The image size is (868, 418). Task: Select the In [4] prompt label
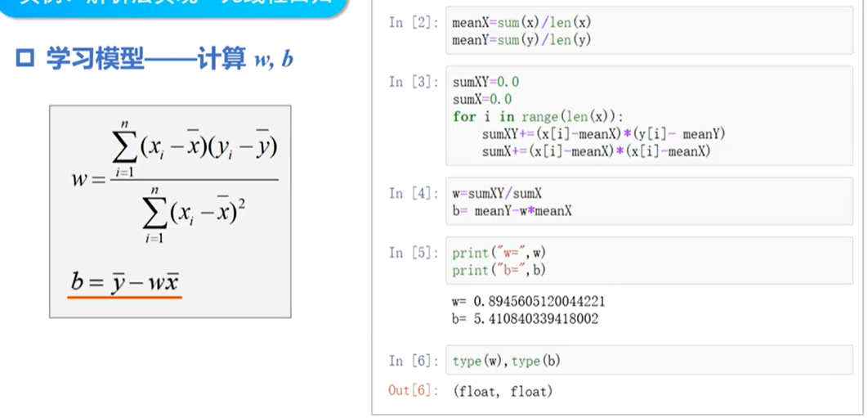point(413,194)
